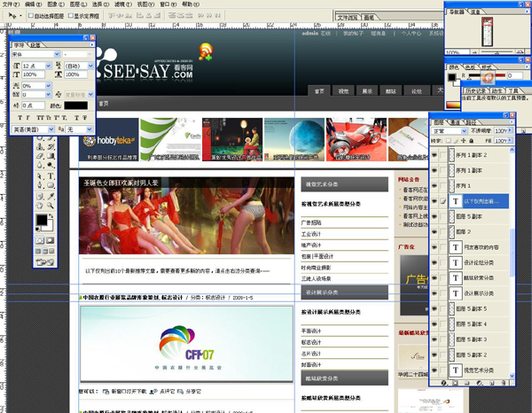The height and width of the screenshot is (413, 532).
Task: Click the navigator zoom slider
Action: pos(497,52)
